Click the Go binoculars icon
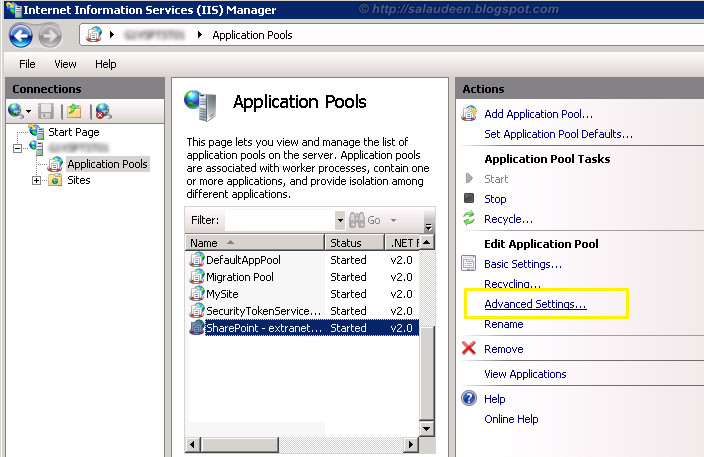This screenshot has height=457, width=704. (x=357, y=220)
